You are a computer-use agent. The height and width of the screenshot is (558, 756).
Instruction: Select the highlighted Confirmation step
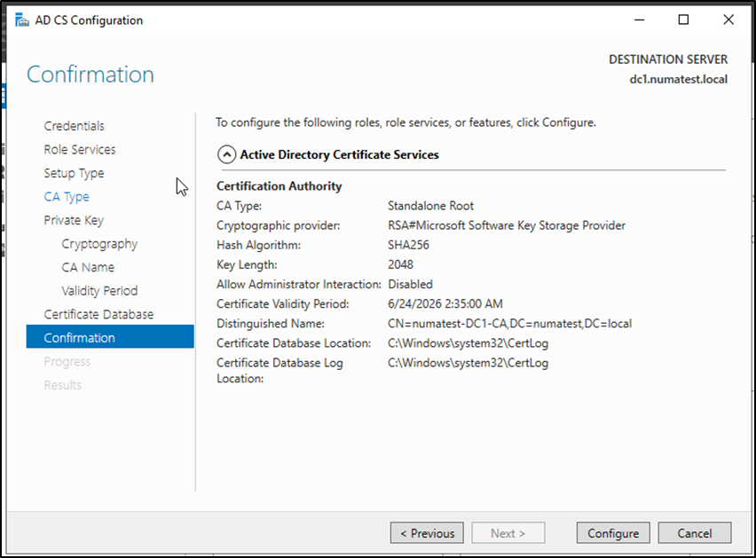point(79,338)
